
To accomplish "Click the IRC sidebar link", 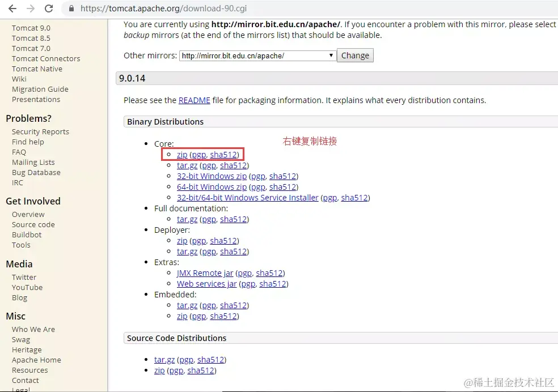I will 18,182.
